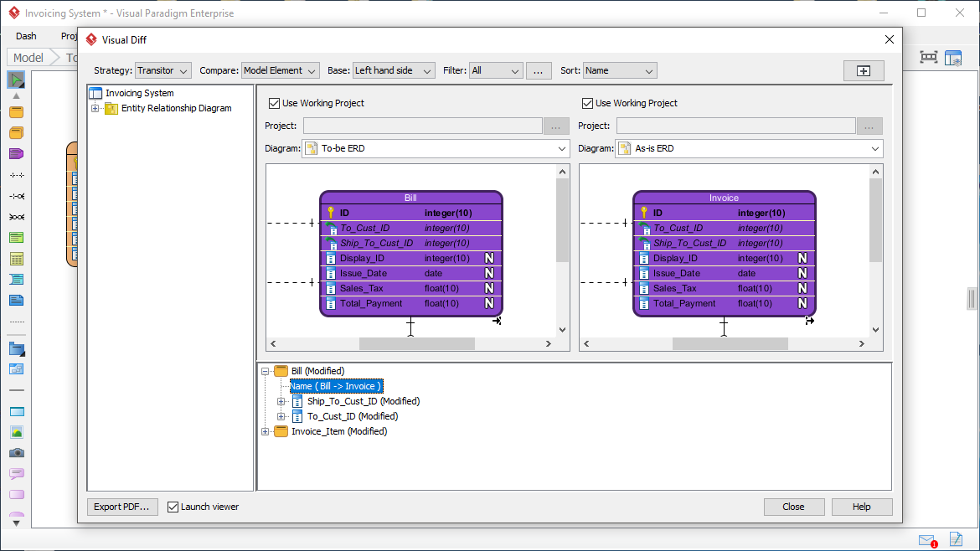Toggle left Use Working Project checkbox
This screenshot has height=551, width=980.
[275, 103]
